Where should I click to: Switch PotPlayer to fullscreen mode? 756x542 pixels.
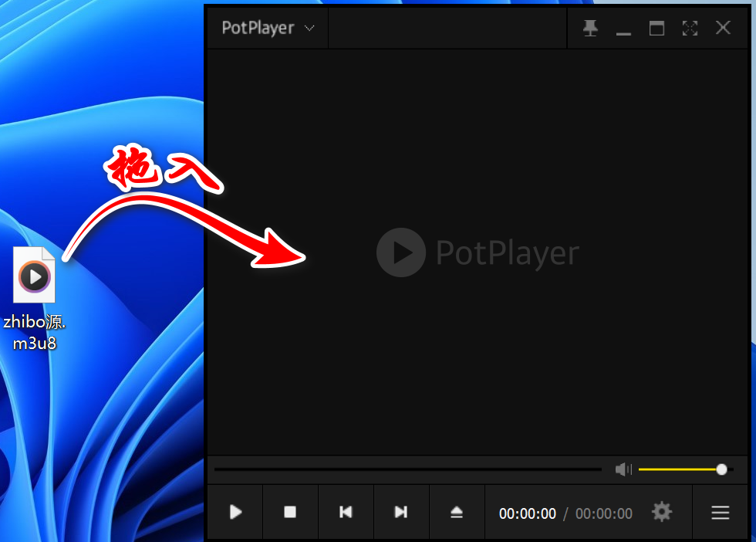point(690,28)
